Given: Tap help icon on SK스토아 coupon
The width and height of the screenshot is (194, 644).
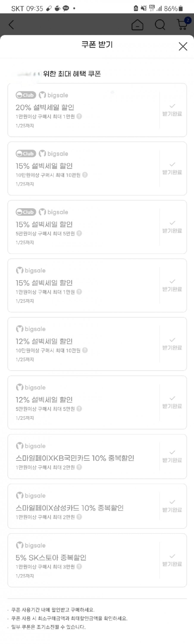Looking at the screenshot, I should click(79, 567).
